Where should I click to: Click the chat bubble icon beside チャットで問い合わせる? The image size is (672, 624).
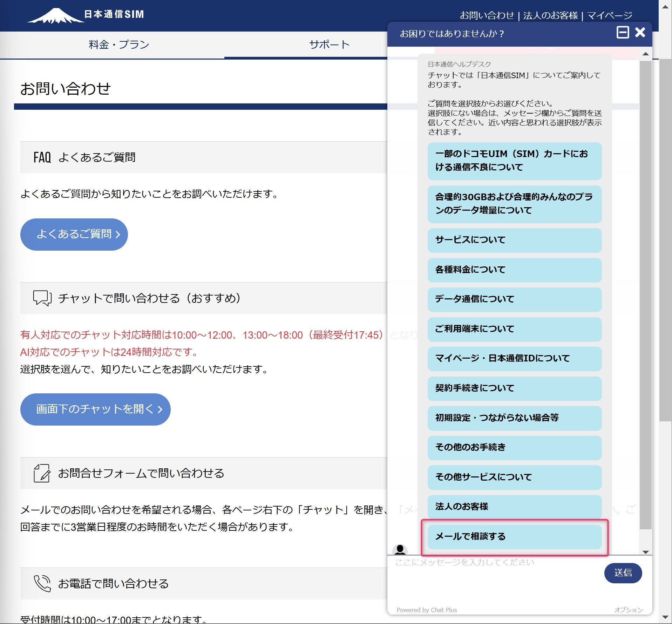click(x=42, y=298)
